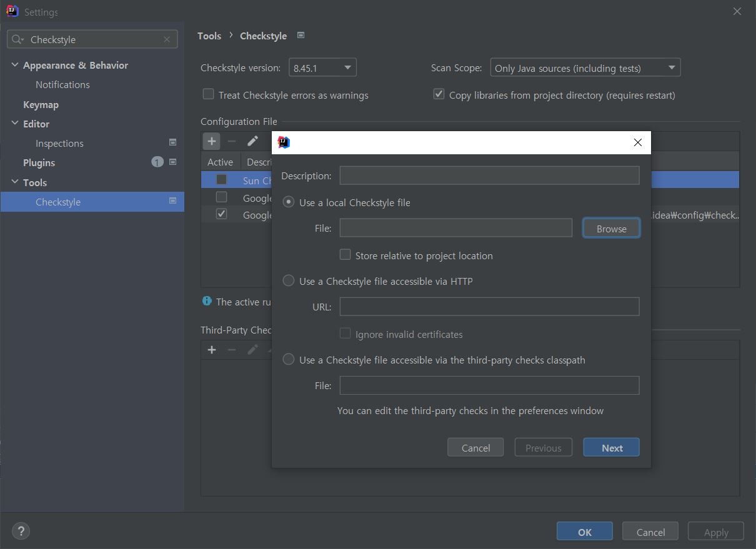
Task: Click the search magnifier icon in settings
Action: (x=17, y=39)
